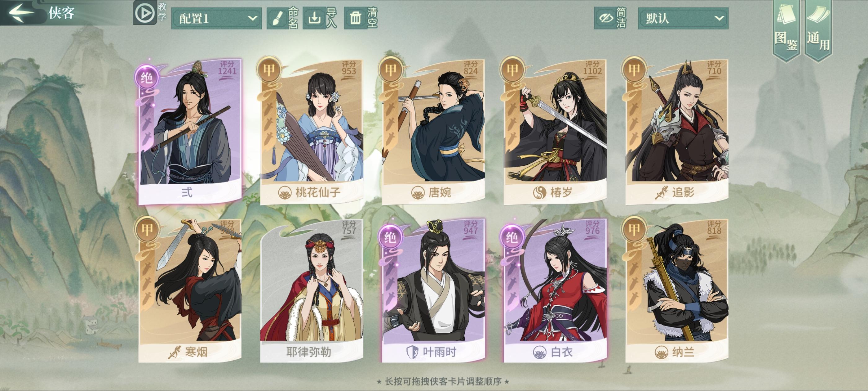
Task: Click the 绝 rank badge on 叶雨时
Action: (390, 238)
